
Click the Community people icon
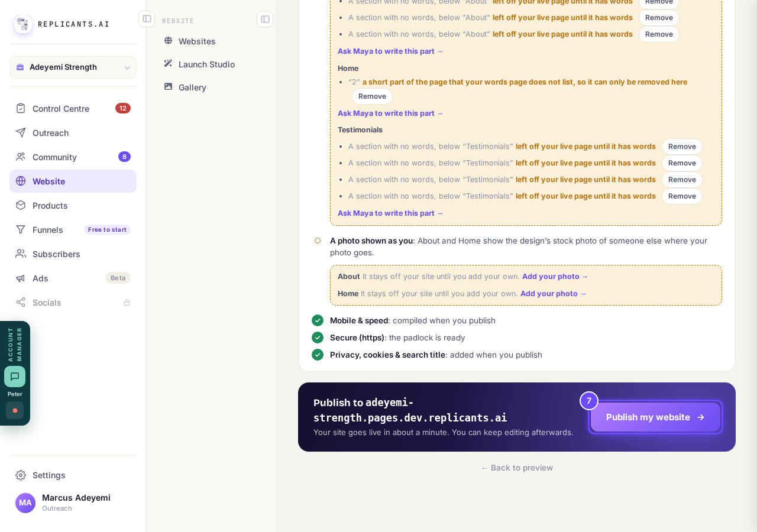pos(21,157)
